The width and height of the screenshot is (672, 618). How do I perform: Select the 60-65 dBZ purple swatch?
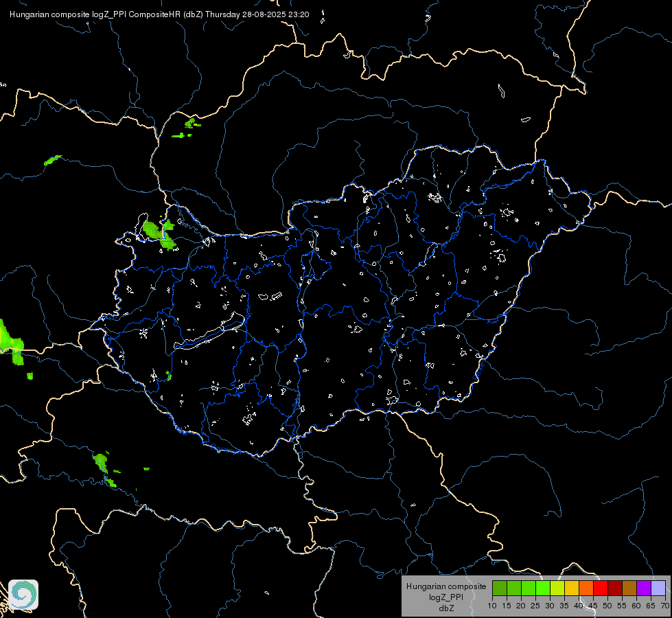(644, 588)
